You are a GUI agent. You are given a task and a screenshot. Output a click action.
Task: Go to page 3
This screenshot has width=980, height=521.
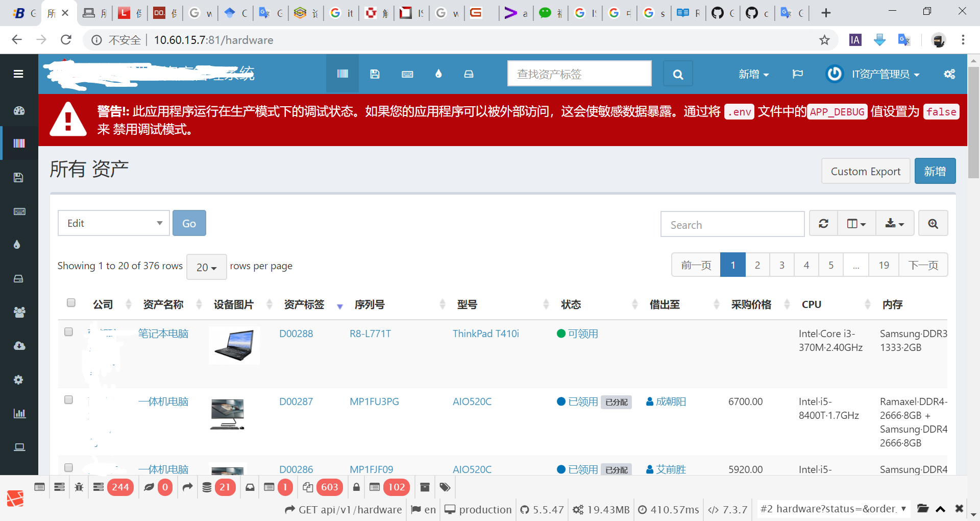(782, 265)
